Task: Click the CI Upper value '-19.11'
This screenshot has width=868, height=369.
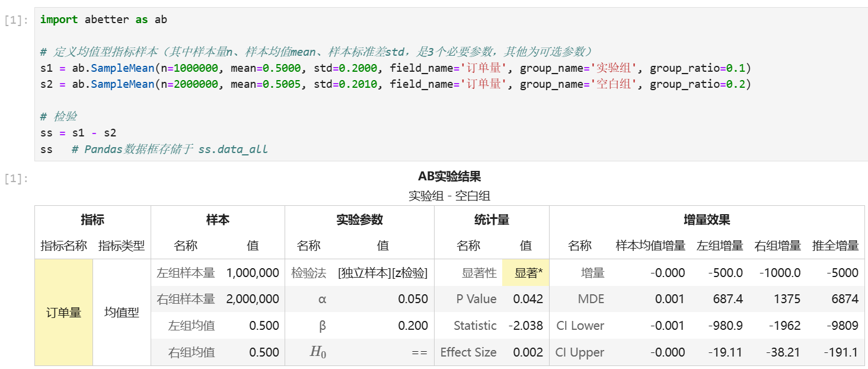Action: click(x=725, y=352)
